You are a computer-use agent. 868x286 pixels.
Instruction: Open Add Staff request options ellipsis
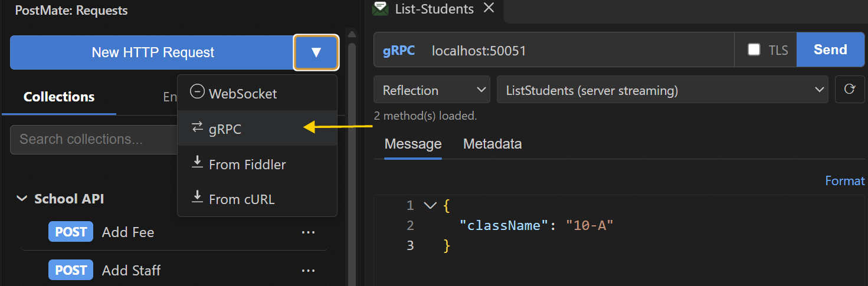[x=308, y=271]
